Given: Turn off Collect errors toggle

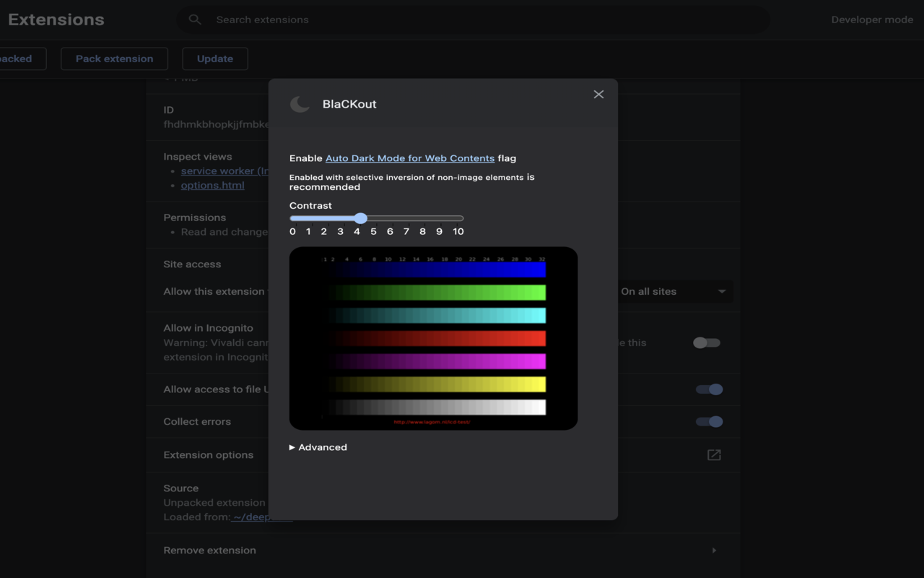Looking at the screenshot, I should coord(709,422).
